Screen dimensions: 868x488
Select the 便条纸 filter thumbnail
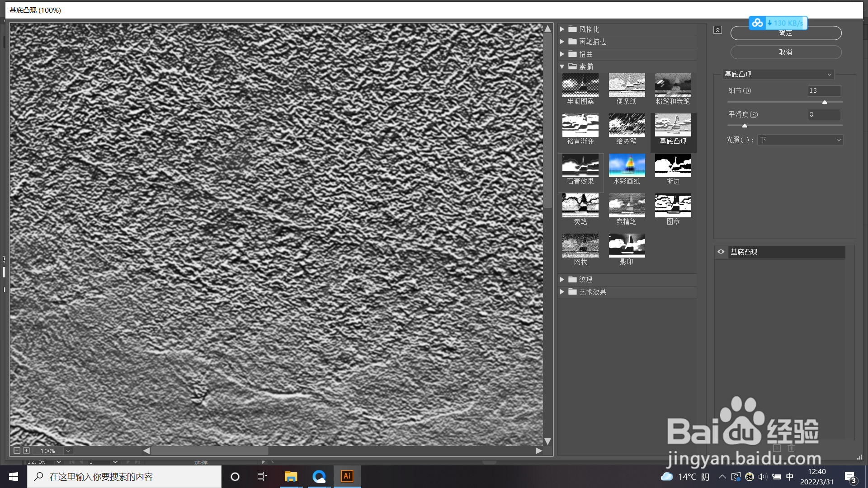(x=627, y=85)
